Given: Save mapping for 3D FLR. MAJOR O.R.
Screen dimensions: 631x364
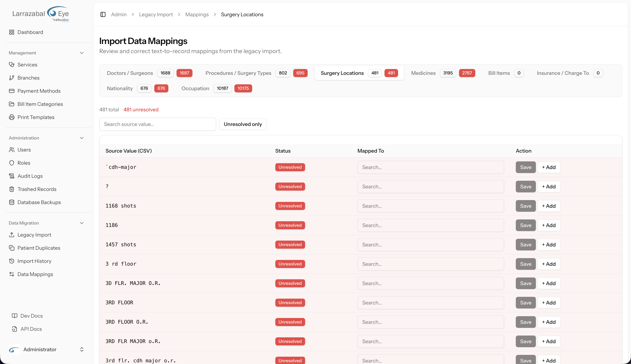Looking at the screenshot, I should [525, 283].
